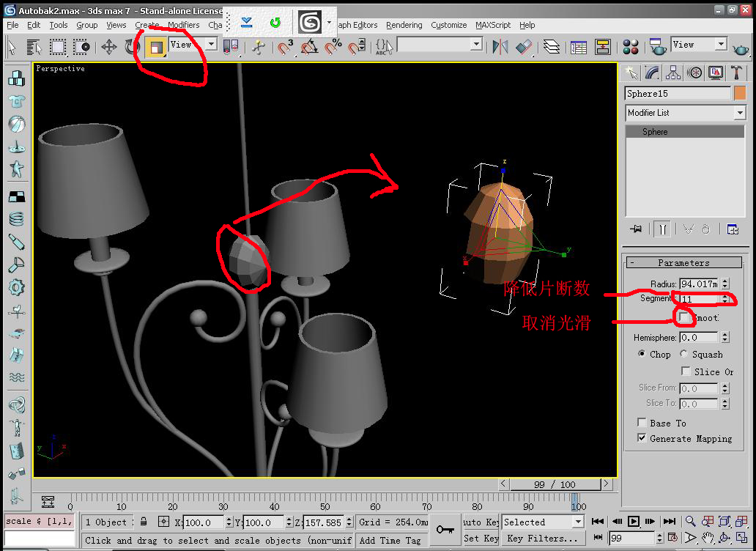Click the Key Filters button
Screen dimensions: 756x551
[543, 539]
